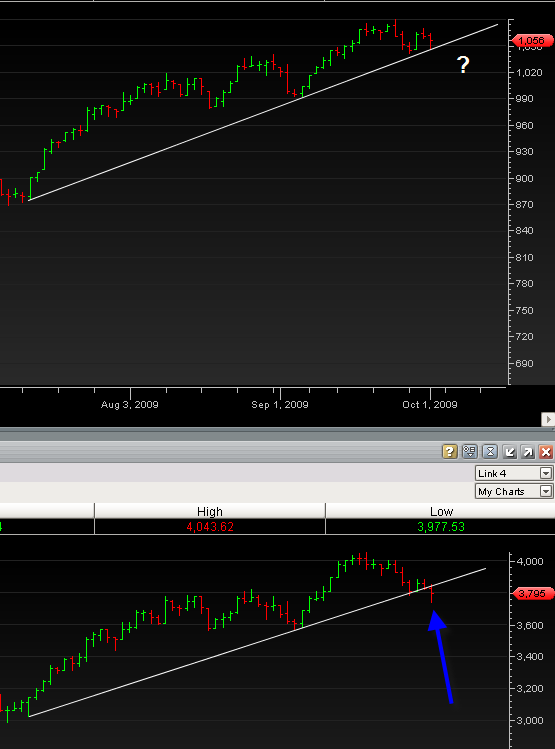Viewport: 555px width, 749px height.
Task: Open the Link 4 dropdown
Action: [514, 473]
